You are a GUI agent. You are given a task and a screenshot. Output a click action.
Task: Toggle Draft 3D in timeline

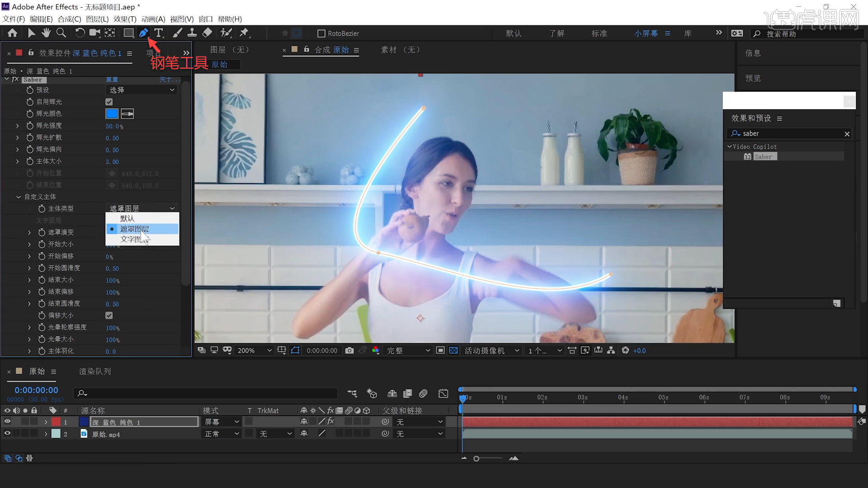(372, 394)
